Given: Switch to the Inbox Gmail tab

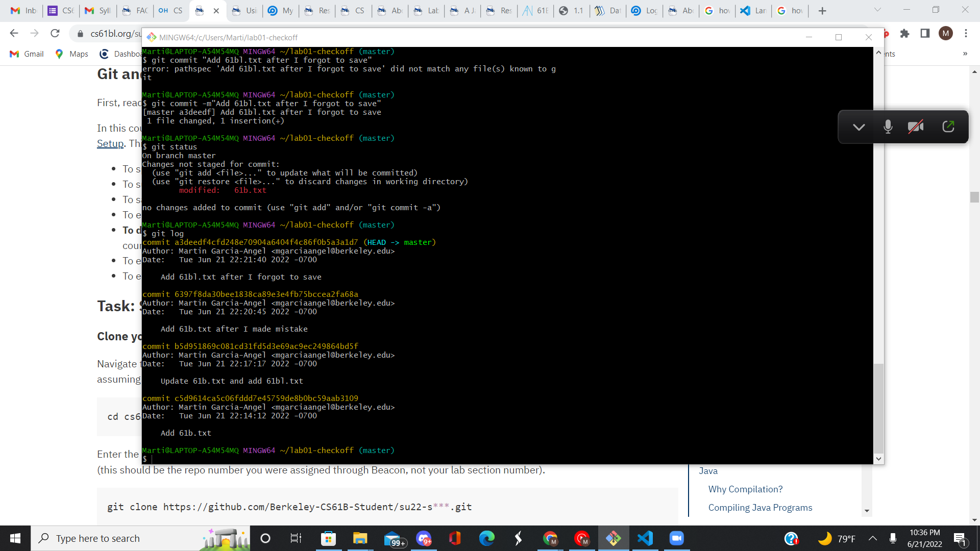Looking at the screenshot, I should [23, 11].
